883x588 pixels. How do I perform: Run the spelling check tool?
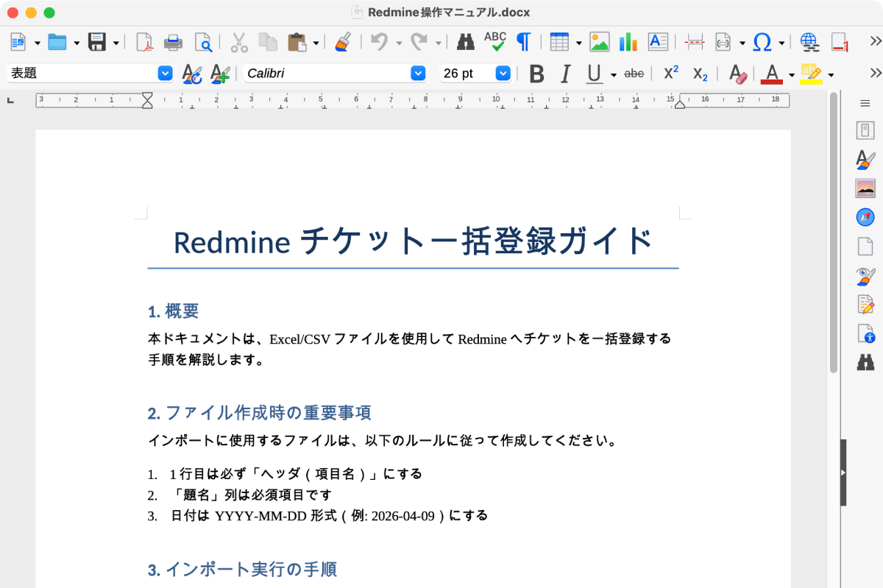(494, 42)
